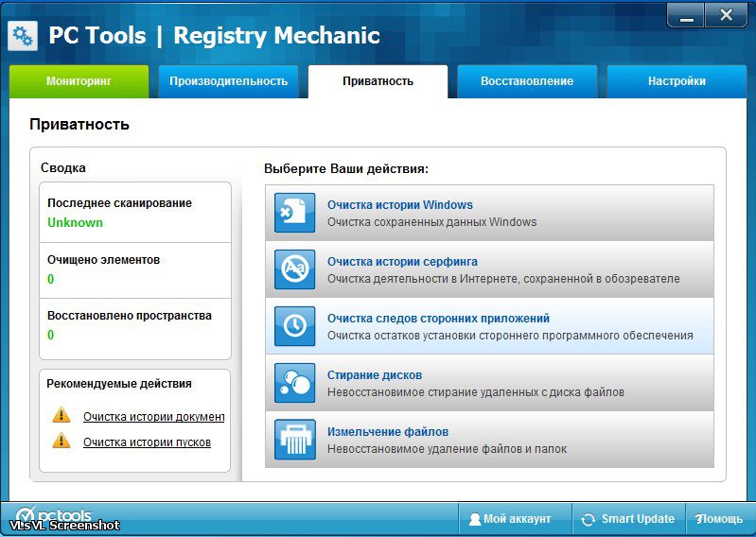Open the Очистка истории документов link
This screenshot has width=756, height=537.
[153, 417]
